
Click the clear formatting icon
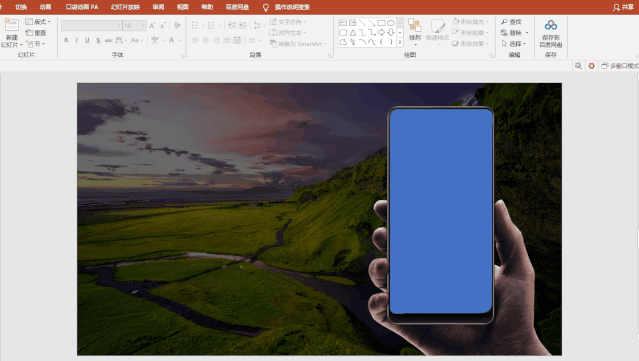coord(177,26)
